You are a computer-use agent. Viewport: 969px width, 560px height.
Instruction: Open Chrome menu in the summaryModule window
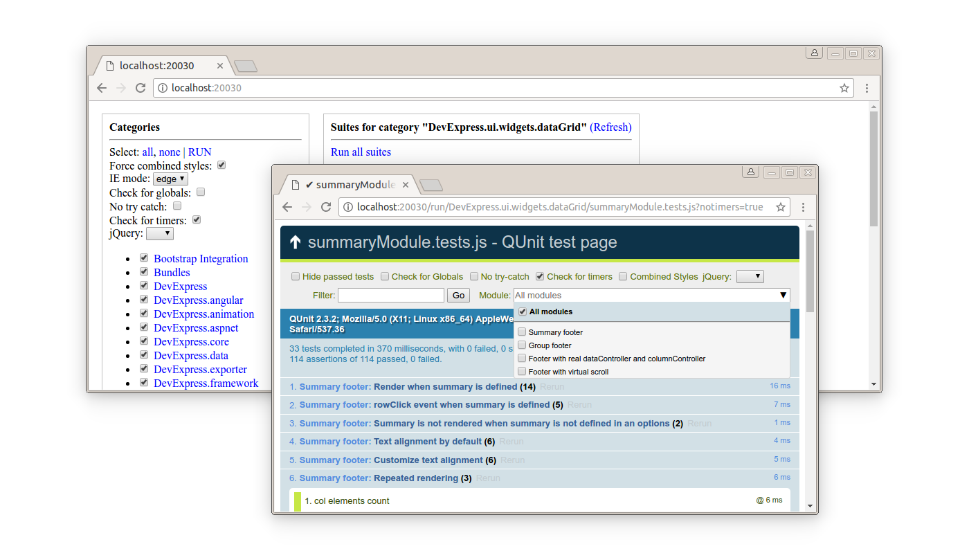(803, 207)
